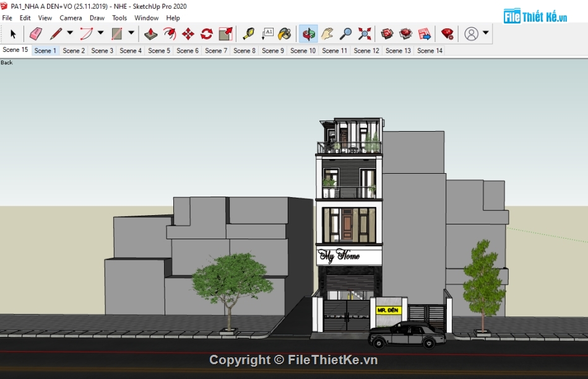Open the Tools menu

tap(119, 18)
